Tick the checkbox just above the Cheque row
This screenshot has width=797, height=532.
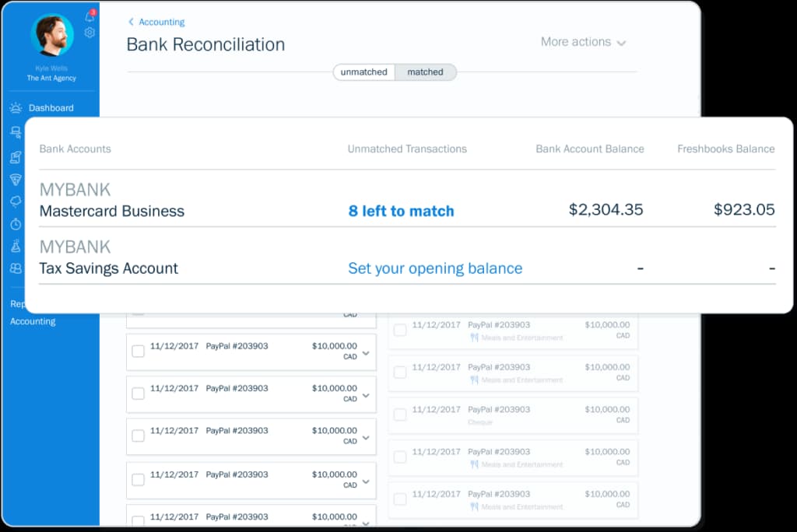point(401,373)
